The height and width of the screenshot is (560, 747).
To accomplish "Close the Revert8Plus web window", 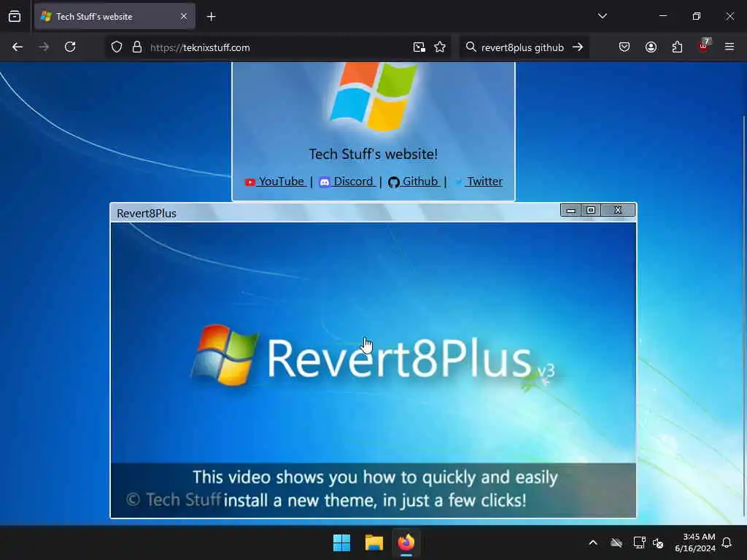I will (618, 210).
